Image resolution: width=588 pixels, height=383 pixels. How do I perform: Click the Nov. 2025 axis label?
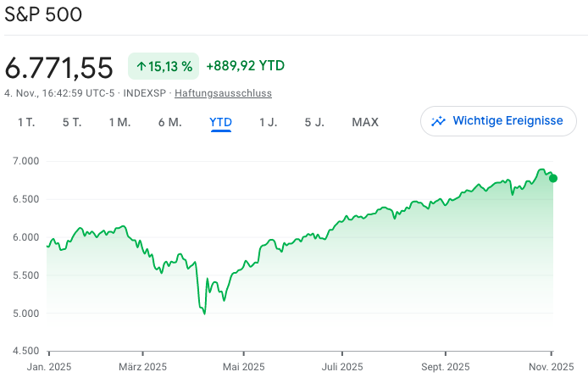[x=552, y=367]
